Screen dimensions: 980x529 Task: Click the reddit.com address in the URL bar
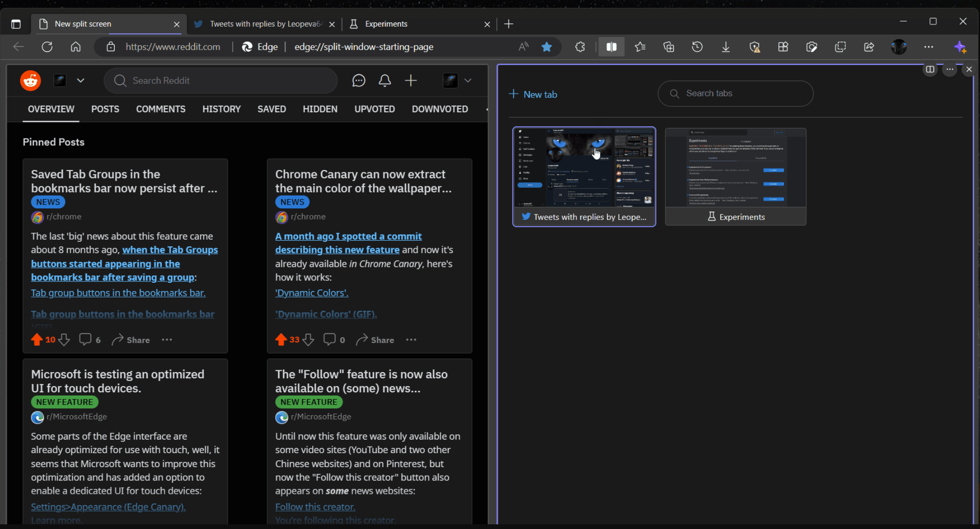click(173, 47)
